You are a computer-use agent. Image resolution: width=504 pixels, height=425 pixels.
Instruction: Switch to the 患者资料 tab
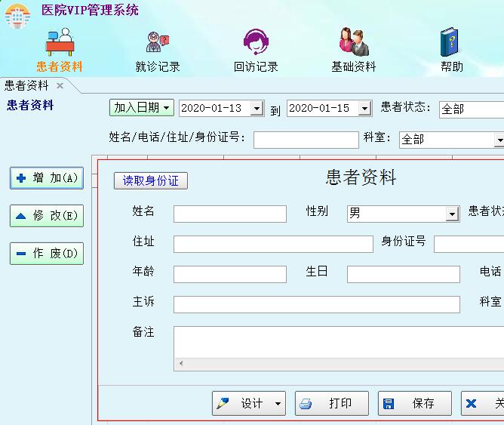pyautogui.click(x=26, y=85)
